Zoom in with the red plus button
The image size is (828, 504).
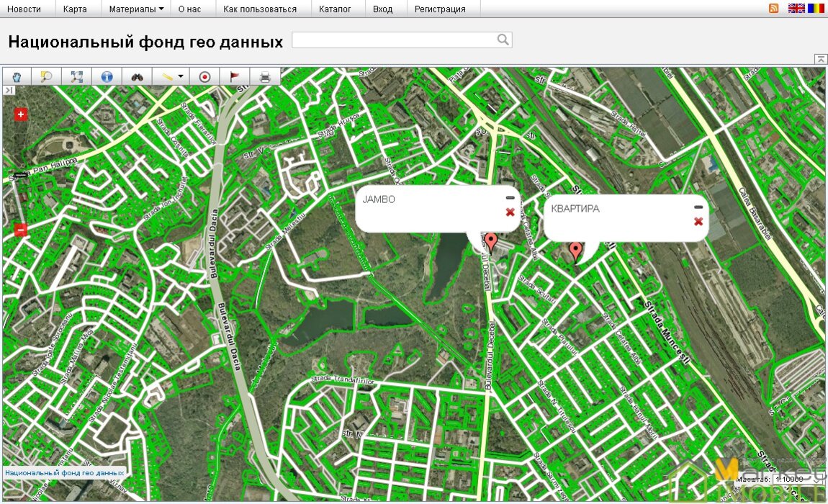[x=21, y=114]
